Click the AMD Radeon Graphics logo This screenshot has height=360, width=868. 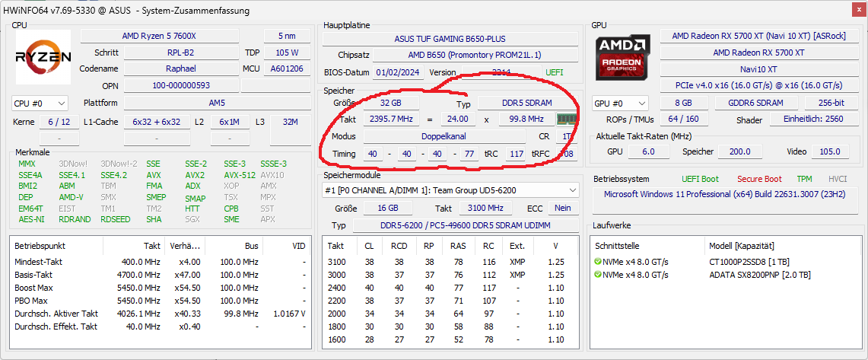pyautogui.click(x=623, y=57)
